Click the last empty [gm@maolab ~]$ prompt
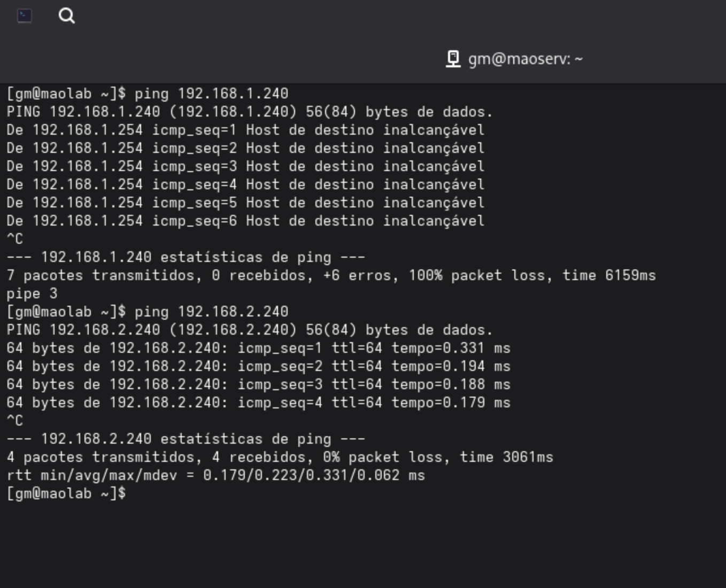 click(x=66, y=493)
